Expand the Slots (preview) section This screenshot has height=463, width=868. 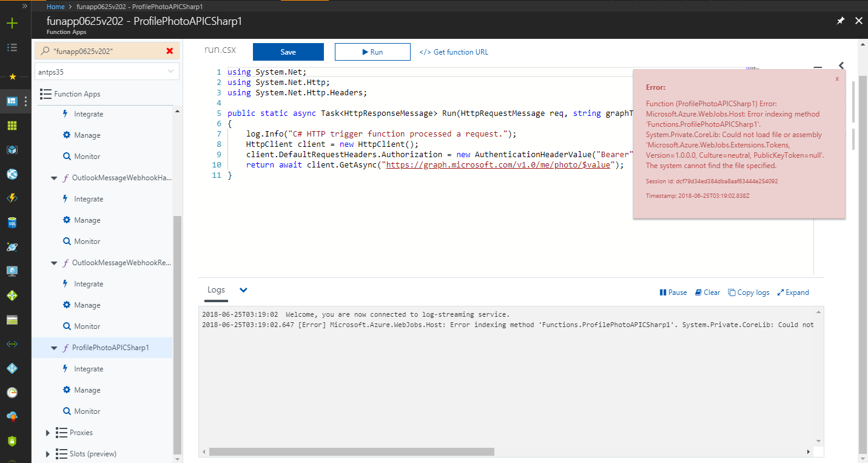48,453
